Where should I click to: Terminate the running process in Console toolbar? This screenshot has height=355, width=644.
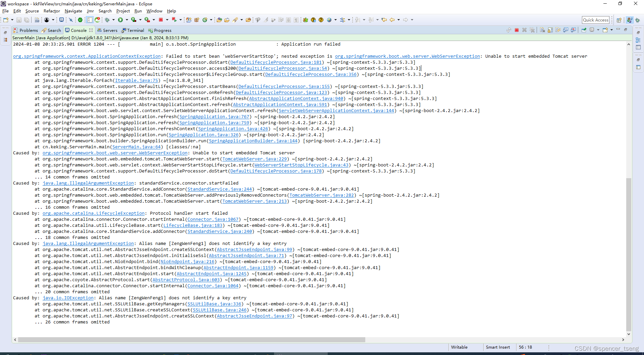coord(517,30)
